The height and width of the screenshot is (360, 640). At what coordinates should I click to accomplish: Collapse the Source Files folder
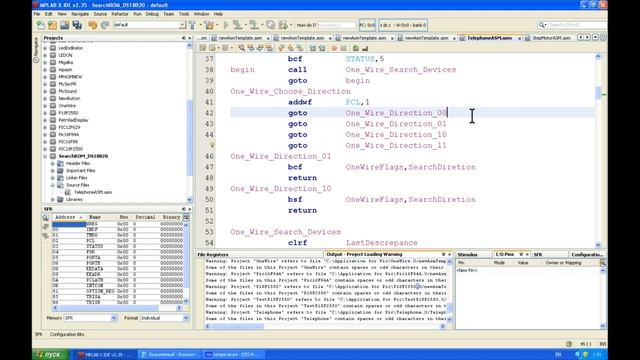coord(53,185)
